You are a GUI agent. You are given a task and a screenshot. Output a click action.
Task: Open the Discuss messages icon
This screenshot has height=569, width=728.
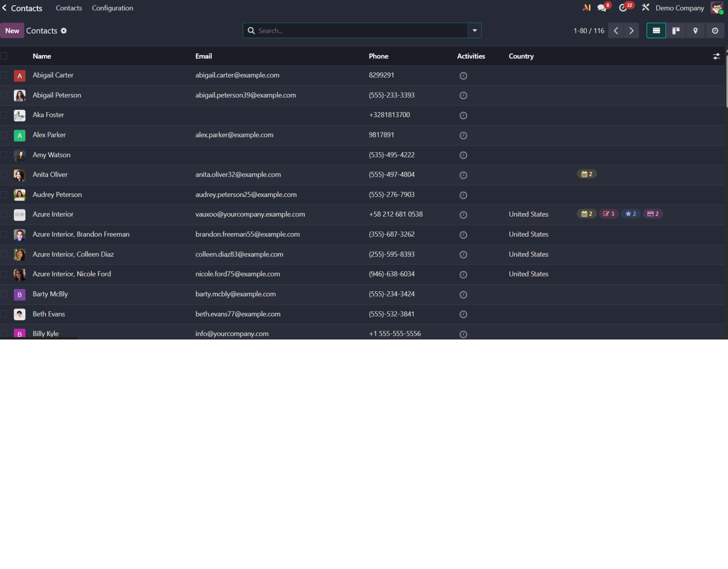point(602,8)
